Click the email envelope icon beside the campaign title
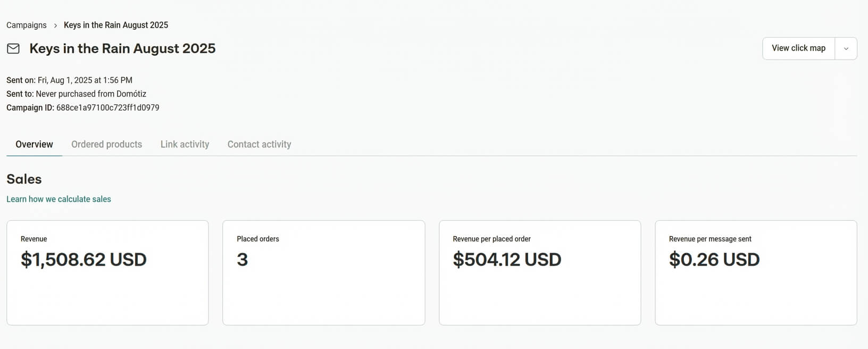 [x=12, y=48]
